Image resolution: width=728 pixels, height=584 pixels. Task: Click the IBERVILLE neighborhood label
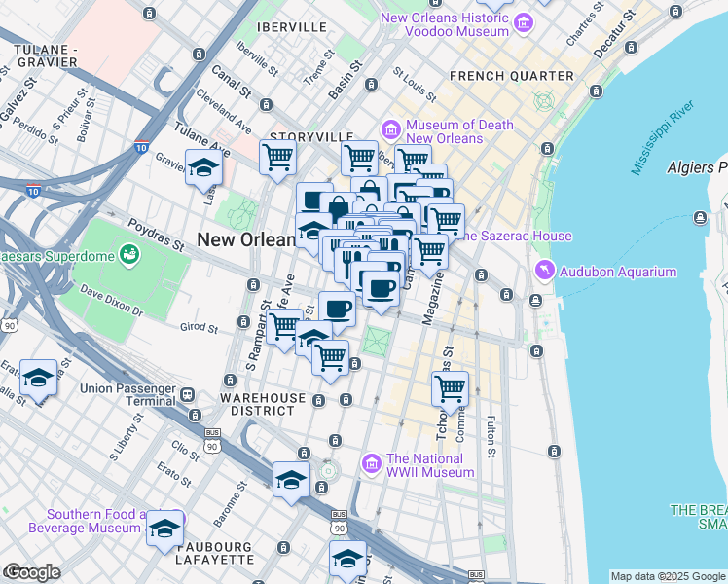pos(292,27)
